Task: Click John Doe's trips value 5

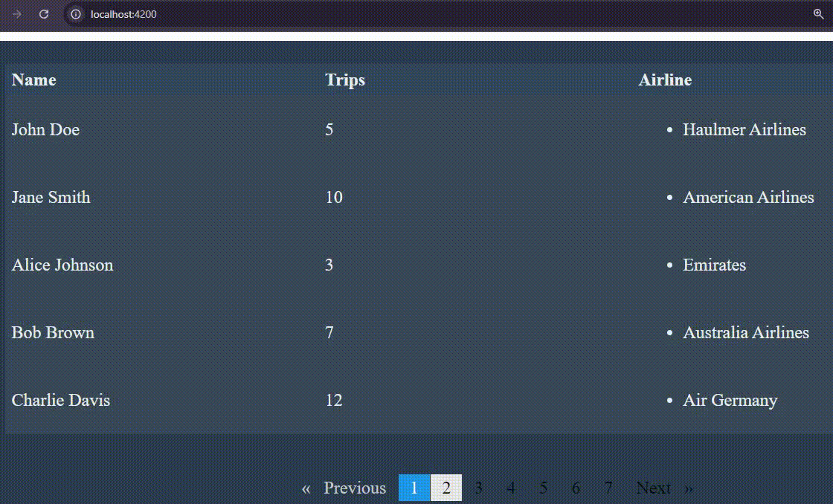Action: tap(329, 129)
